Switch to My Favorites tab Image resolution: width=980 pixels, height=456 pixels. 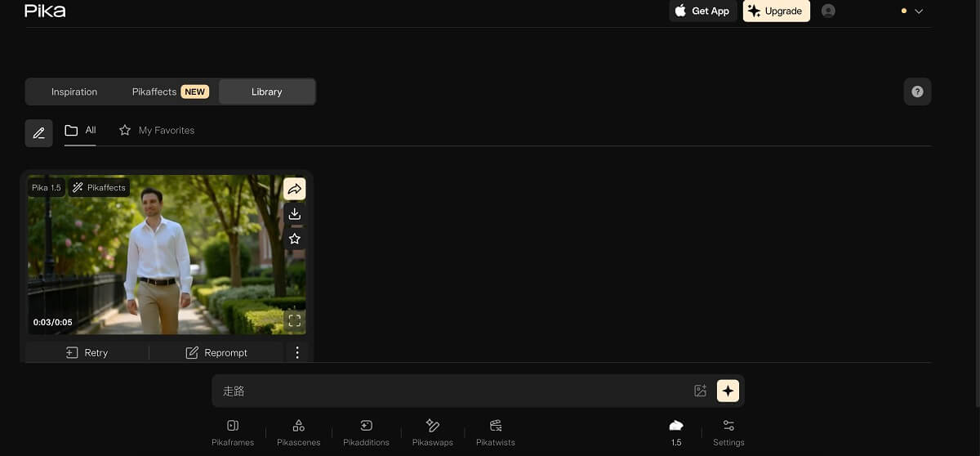click(x=157, y=130)
